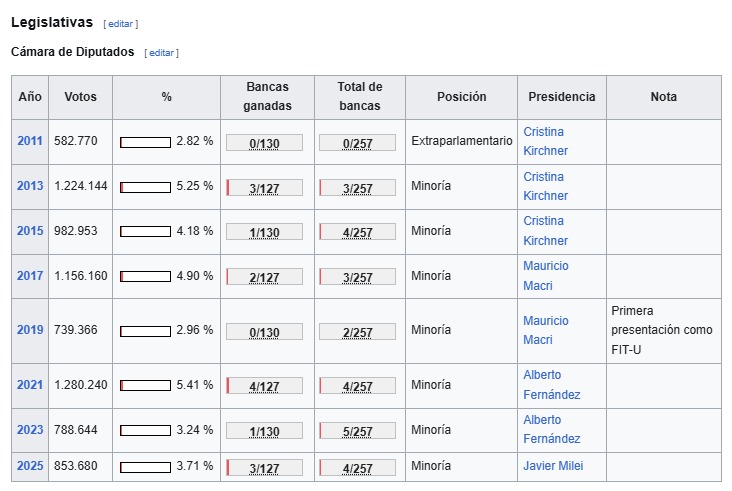This screenshot has height=491, width=732.
Task: Open the 2019 election year link
Action: (30, 330)
